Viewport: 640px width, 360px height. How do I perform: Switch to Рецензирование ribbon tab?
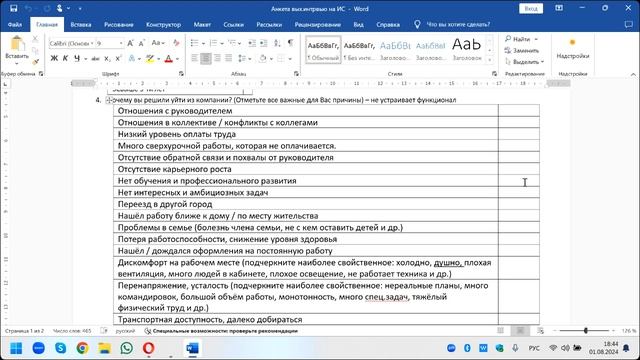[x=318, y=24]
